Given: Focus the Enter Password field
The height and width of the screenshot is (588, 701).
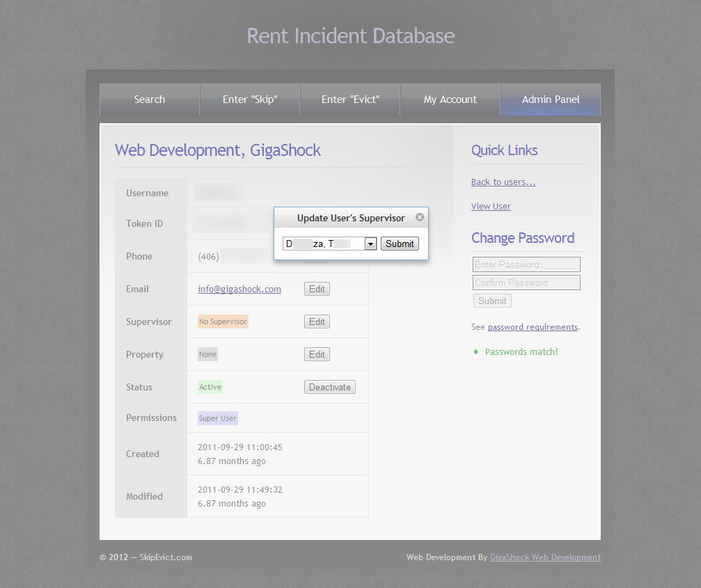Looking at the screenshot, I should (527, 264).
